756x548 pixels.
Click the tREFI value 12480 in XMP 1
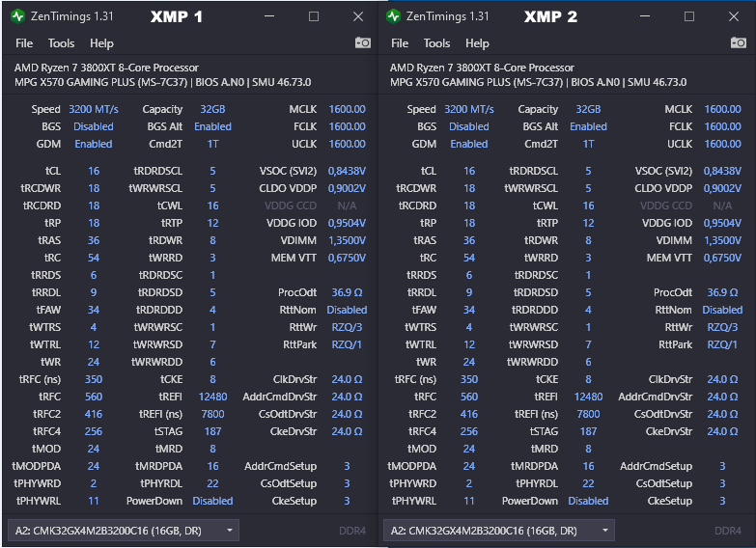(212, 397)
